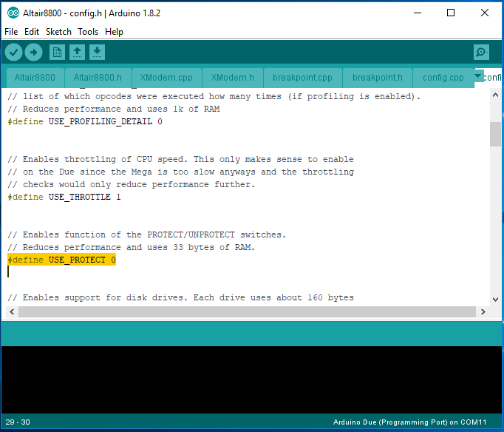Screen dimensions: 504x432
Task: Save the sketch with the Save icon
Action: (x=97, y=52)
